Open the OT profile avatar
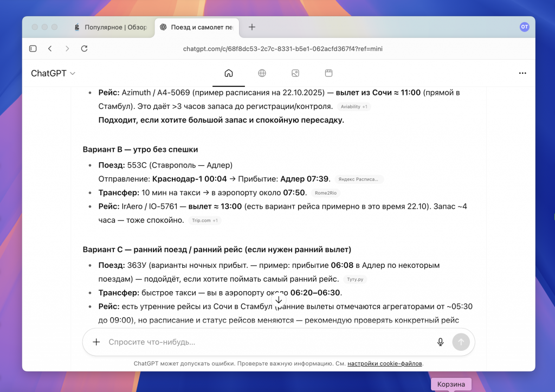555x392 pixels. click(524, 27)
